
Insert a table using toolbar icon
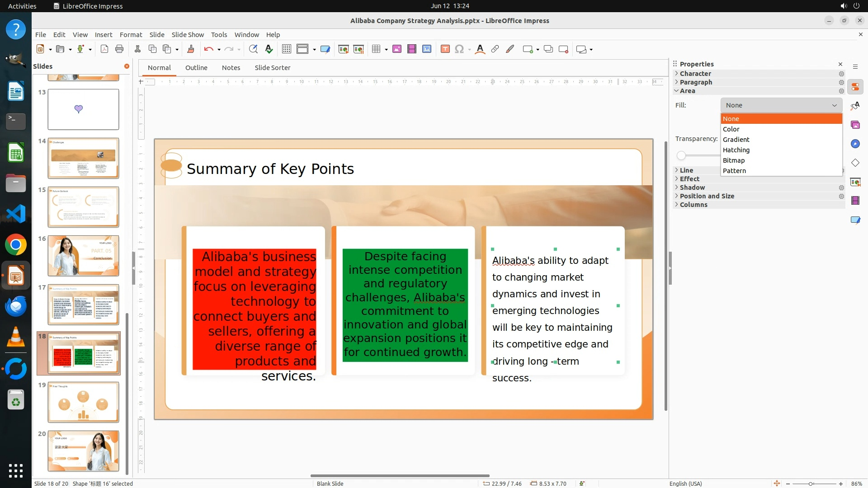[x=376, y=49]
